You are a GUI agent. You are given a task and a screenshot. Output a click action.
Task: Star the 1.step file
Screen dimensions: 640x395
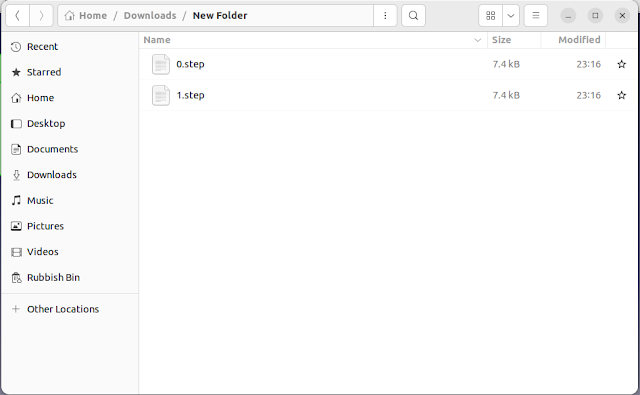pos(621,95)
